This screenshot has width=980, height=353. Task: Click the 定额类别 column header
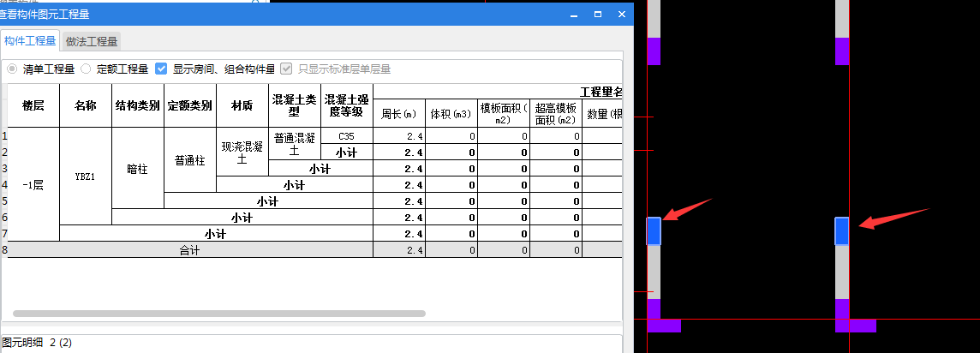click(x=190, y=105)
